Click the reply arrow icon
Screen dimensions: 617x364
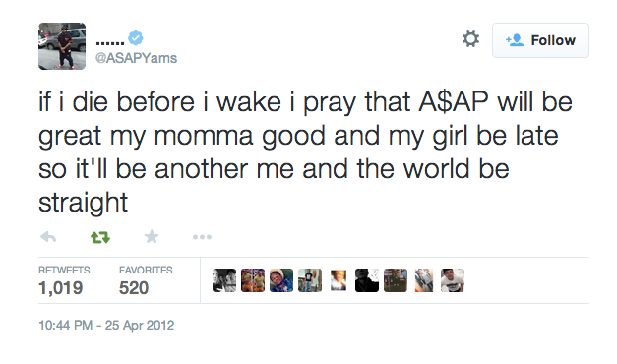[48, 237]
